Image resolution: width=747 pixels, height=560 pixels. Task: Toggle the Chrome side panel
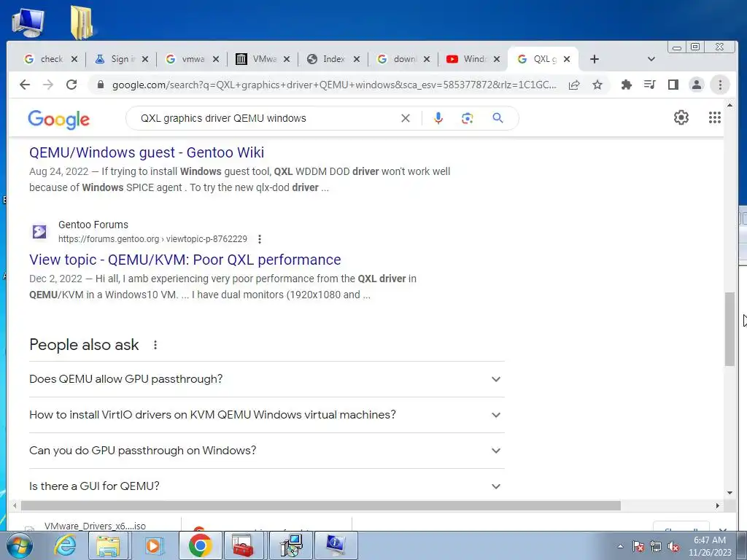[673, 85]
